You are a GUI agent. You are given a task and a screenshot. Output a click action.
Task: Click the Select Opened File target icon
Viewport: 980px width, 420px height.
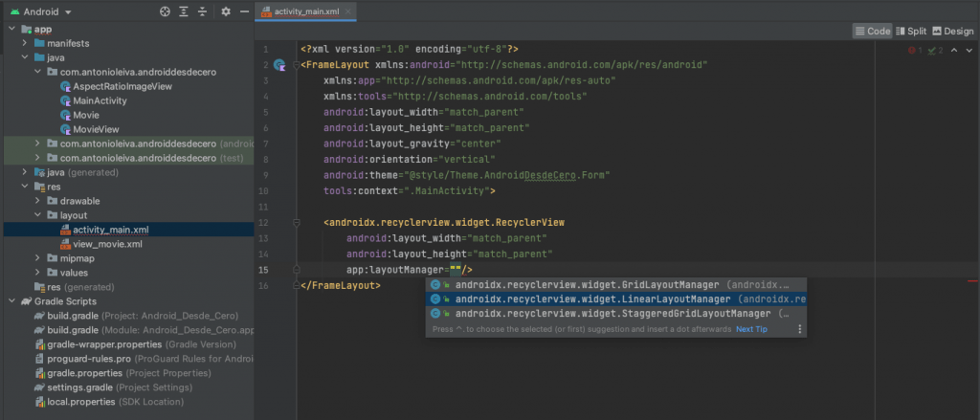[165, 11]
